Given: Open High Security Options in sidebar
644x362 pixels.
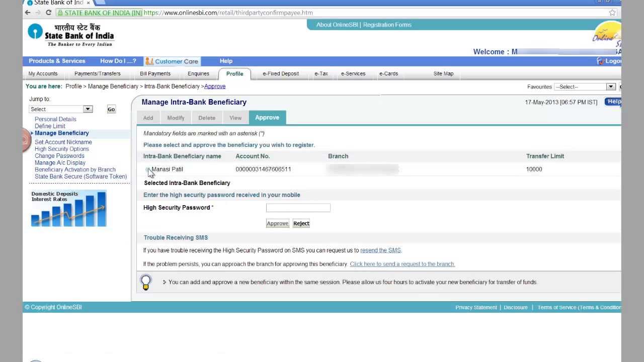Looking at the screenshot, I should [x=62, y=149].
